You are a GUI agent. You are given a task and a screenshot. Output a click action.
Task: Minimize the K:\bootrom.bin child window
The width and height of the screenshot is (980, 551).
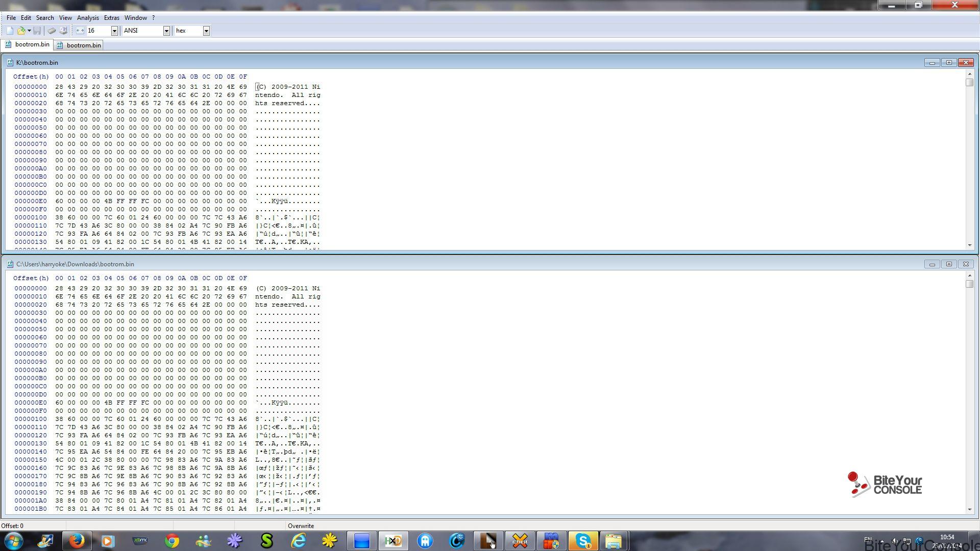(932, 63)
